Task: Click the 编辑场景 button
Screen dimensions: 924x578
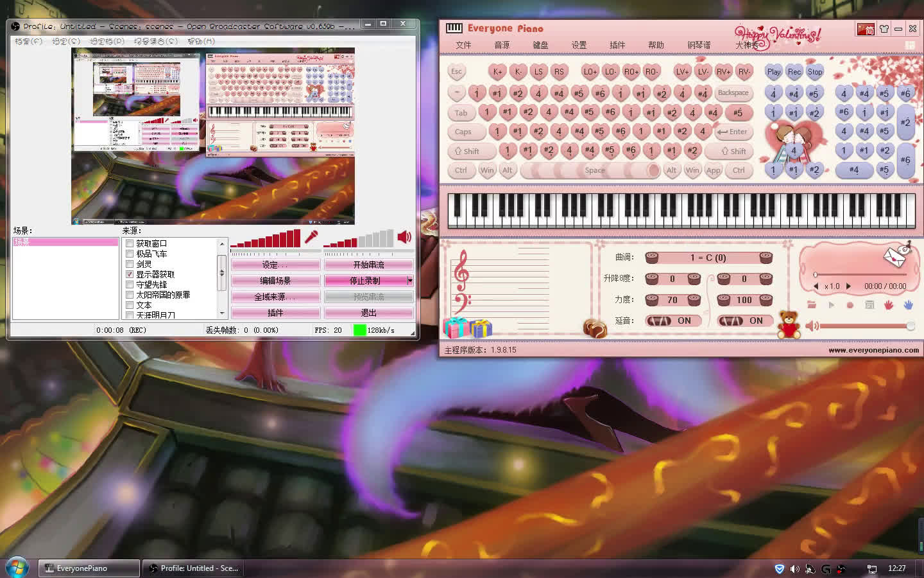Action: 275,281
